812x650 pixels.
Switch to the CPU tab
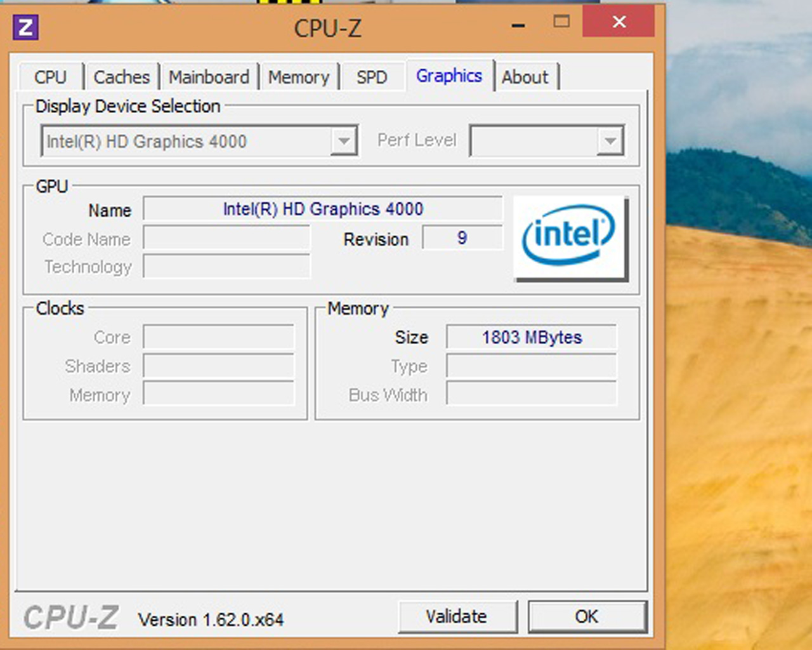[x=50, y=77]
